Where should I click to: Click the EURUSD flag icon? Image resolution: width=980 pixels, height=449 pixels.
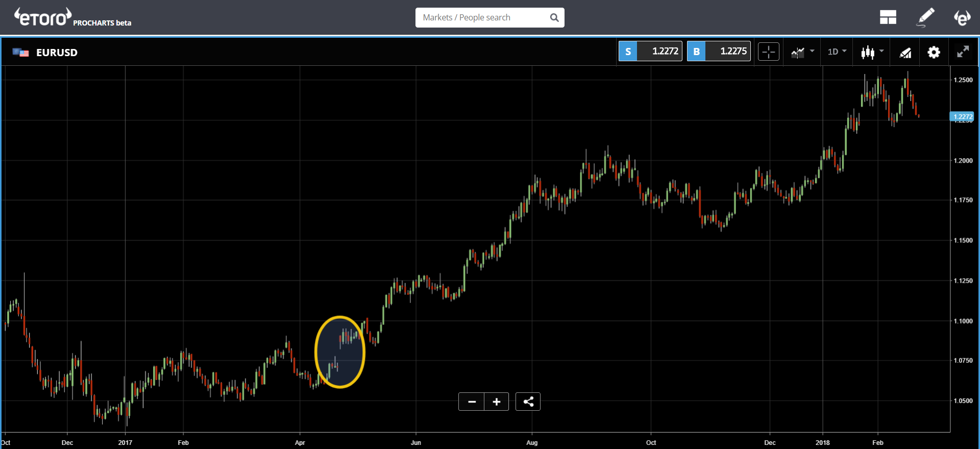20,53
